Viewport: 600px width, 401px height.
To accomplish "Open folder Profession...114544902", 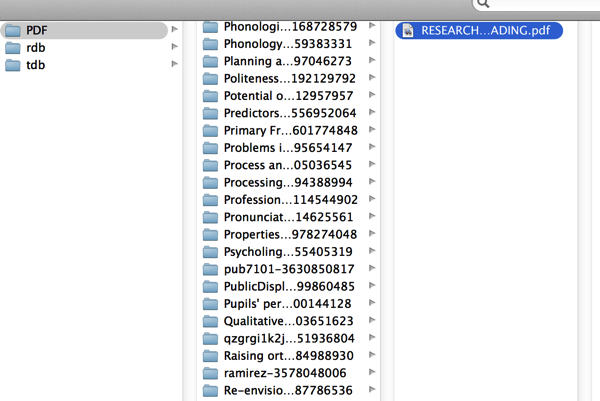I will tap(289, 200).
